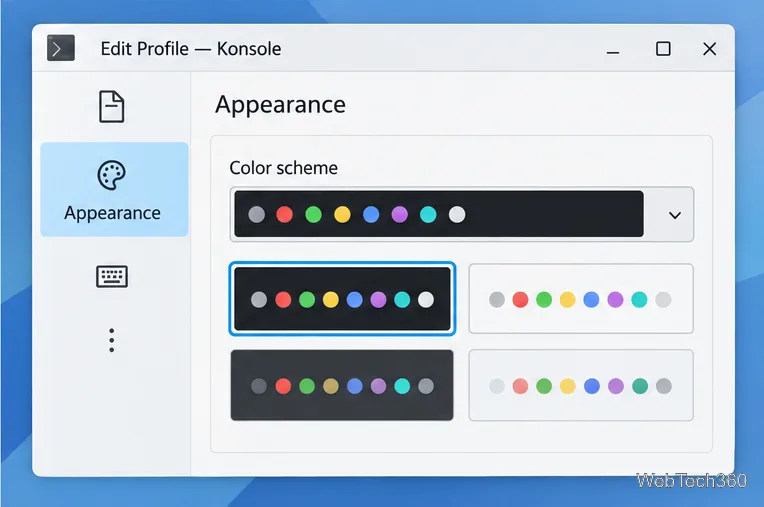Click the palette icon above Appearance label
This screenshot has width=764, height=507.
tap(112, 175)
